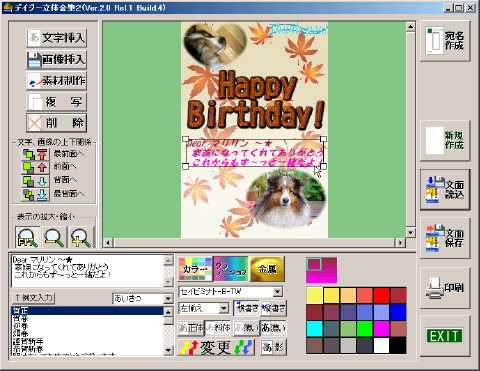The width and height of the screenshot is (480, 371).
Task: Click the 印刷 print button
Action: [x=445, y=287]
